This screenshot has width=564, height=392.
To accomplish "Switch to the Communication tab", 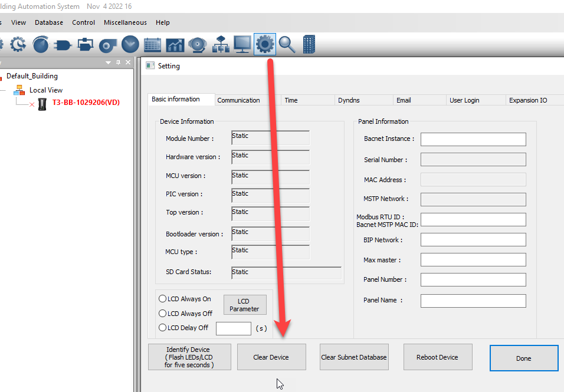I will pos(238,100).
